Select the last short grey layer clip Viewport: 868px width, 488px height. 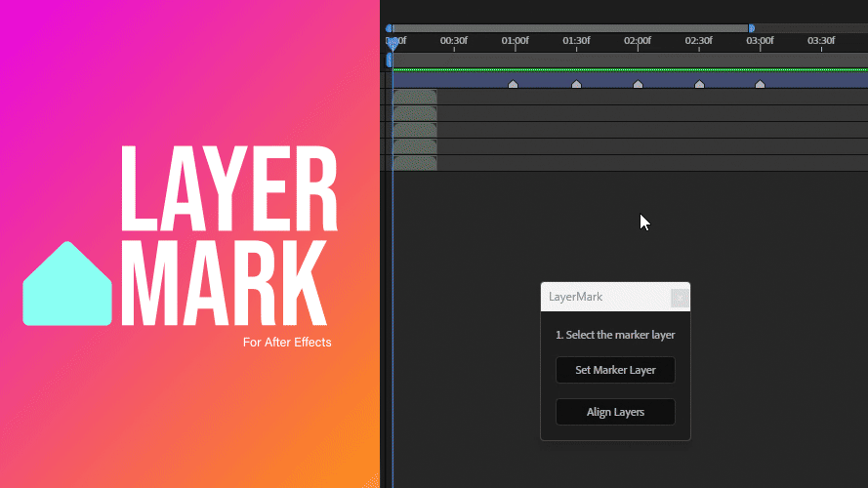point(415,163)
